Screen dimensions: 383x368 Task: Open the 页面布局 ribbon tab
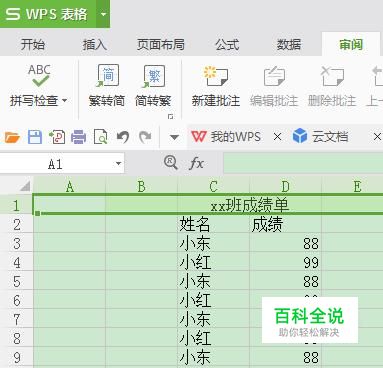(161, 44)
